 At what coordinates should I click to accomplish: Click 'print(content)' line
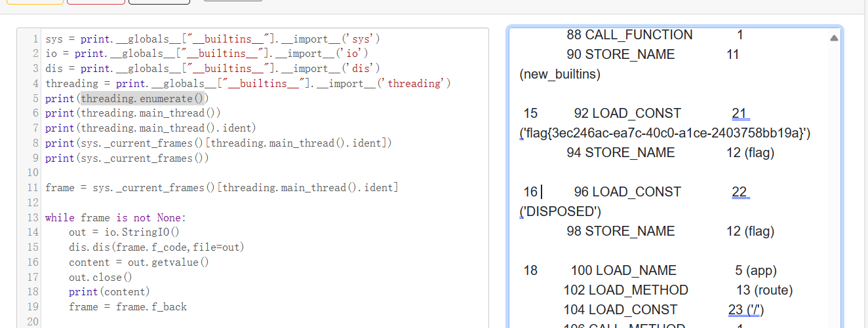109,292
